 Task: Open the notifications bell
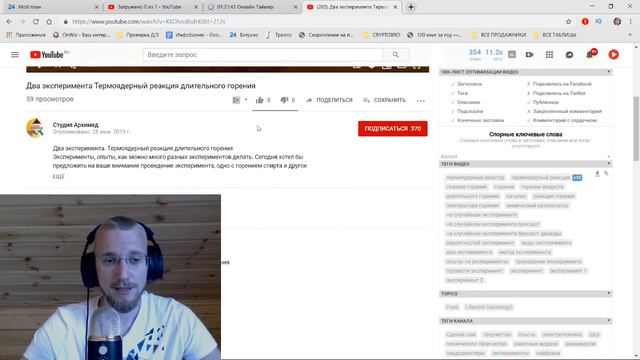click(x=590, y=54)
